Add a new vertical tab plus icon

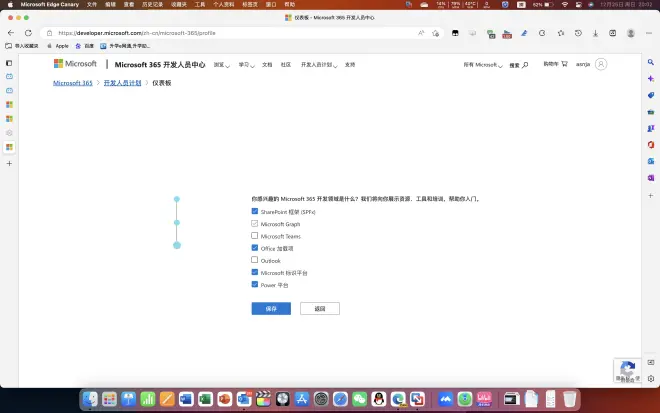pos(9,163)
